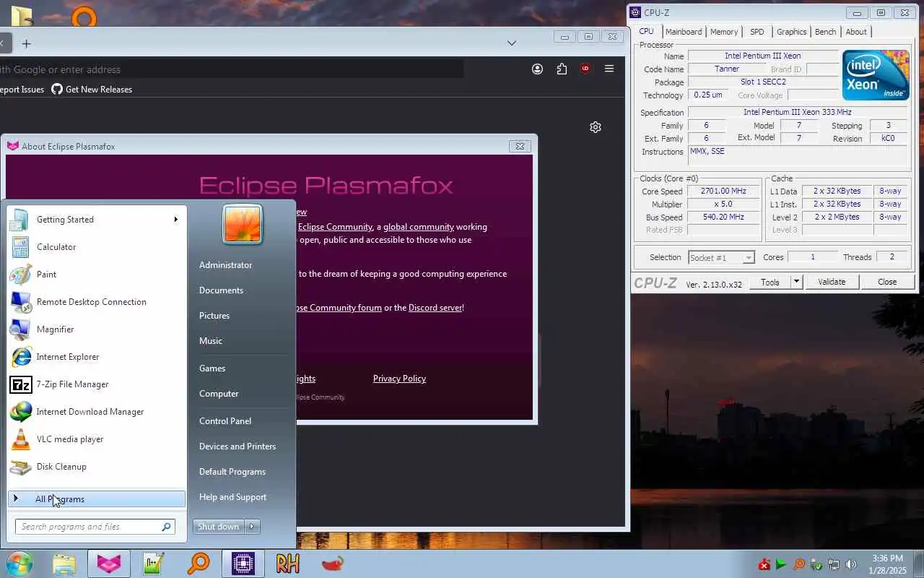Screen dimensions: 924x578
Task: Open the SPD tab in CPU-Z
Action: [x=757, y=32]
